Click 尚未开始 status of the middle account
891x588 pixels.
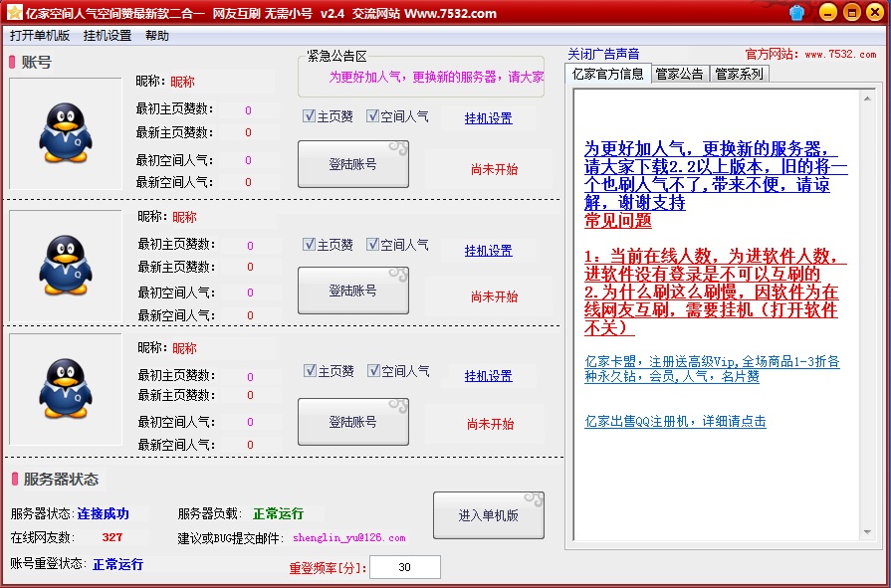click(495, 296)
